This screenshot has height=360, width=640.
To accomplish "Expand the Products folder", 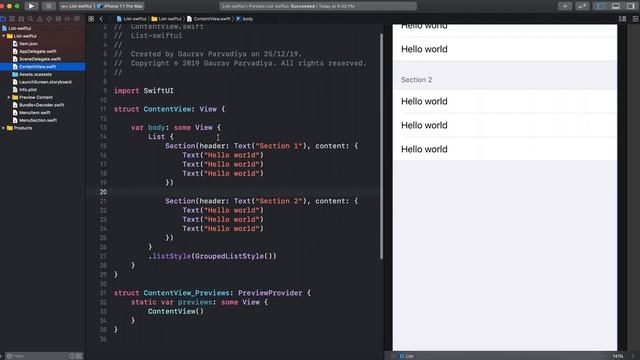I will [4, 128].
